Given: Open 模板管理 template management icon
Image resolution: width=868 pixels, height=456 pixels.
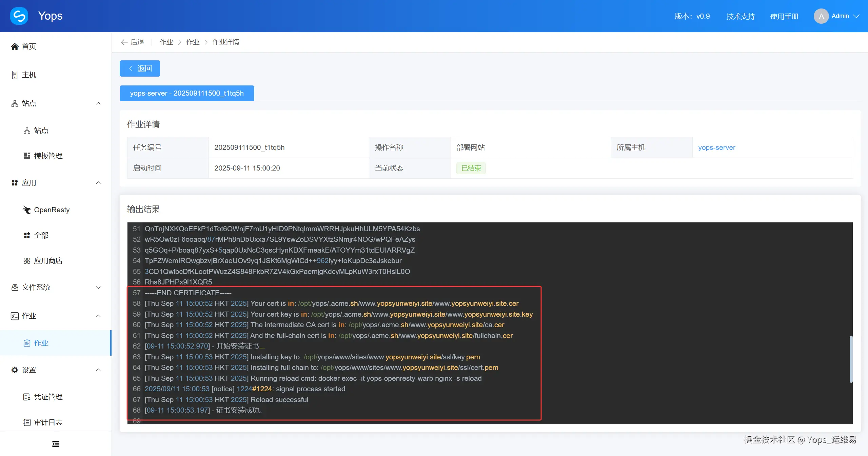Looking at the screenshot, I should (27, 156).
